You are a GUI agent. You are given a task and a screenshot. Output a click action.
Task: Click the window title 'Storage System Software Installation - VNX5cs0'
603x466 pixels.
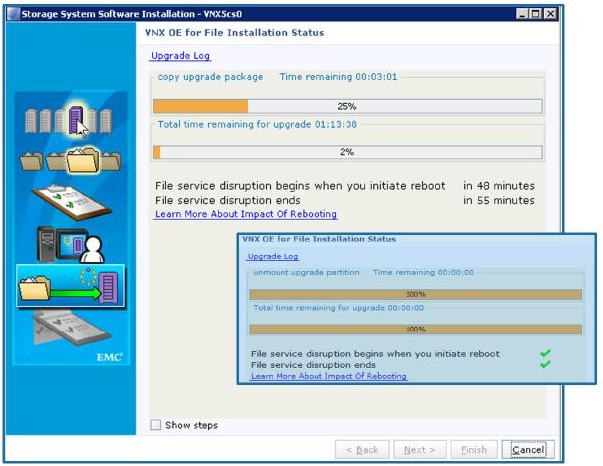click(x=132, y=14)
